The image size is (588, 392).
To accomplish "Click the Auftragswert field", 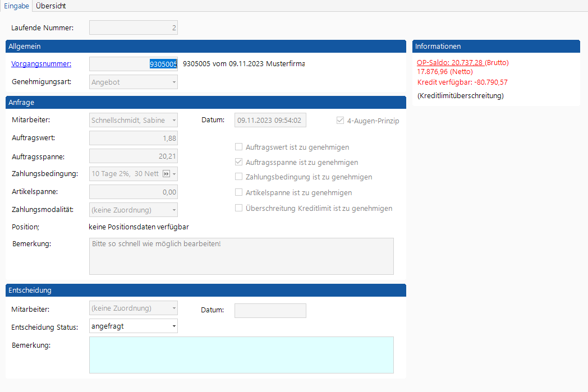I will [134, 138].
